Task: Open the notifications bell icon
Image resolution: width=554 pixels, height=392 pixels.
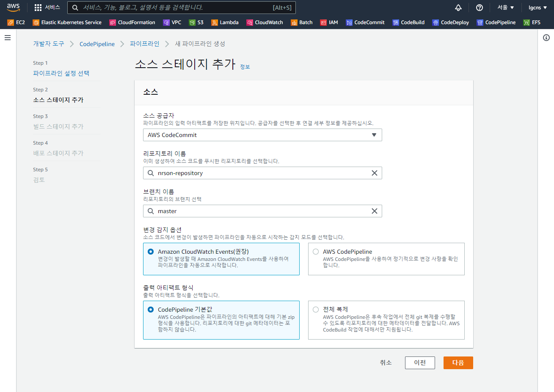Action: click(458, 8)
